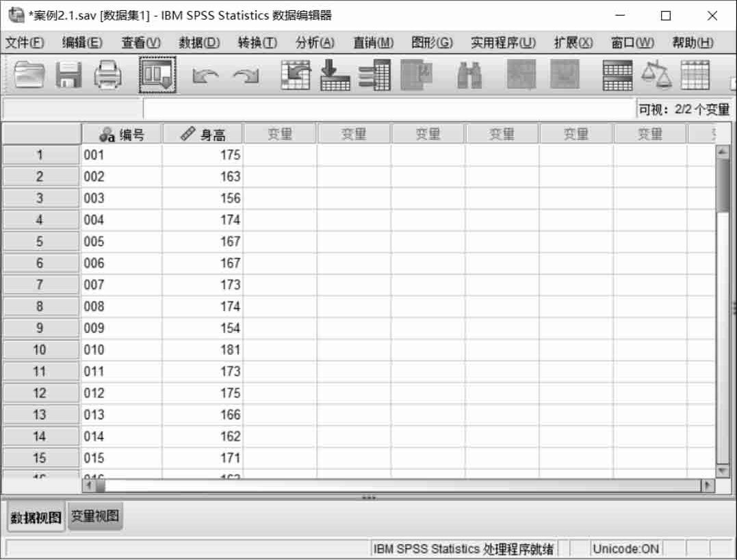Click the Insert cases toolbar icon

[x=521, y=75]
